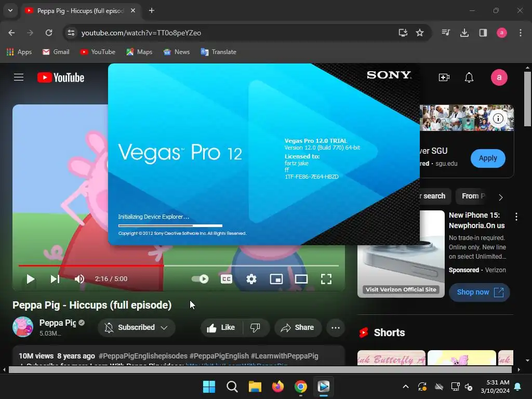Viewport: 532px width, 399px height.
Task: Open Chrome tab search dropdown arrow
Action: pyautogui.click(x=10, y=10)
